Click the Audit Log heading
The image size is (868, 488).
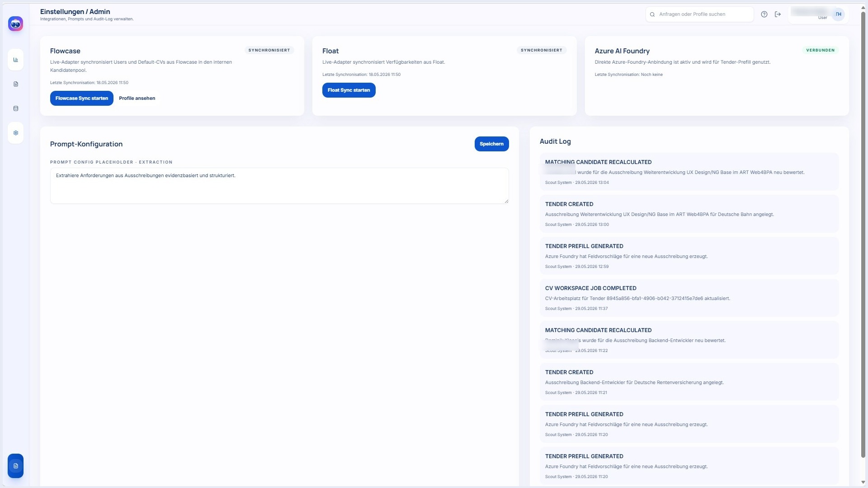click(555, 141)
